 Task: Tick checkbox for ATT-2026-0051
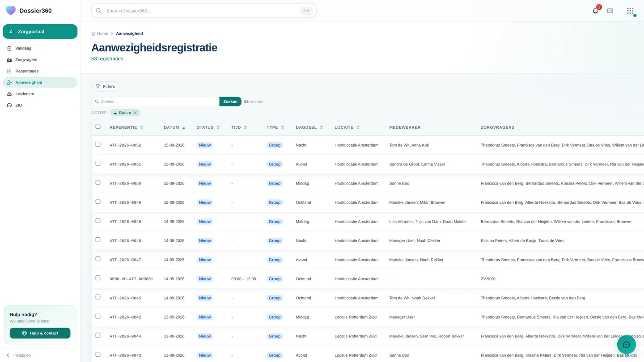point(98,164)
